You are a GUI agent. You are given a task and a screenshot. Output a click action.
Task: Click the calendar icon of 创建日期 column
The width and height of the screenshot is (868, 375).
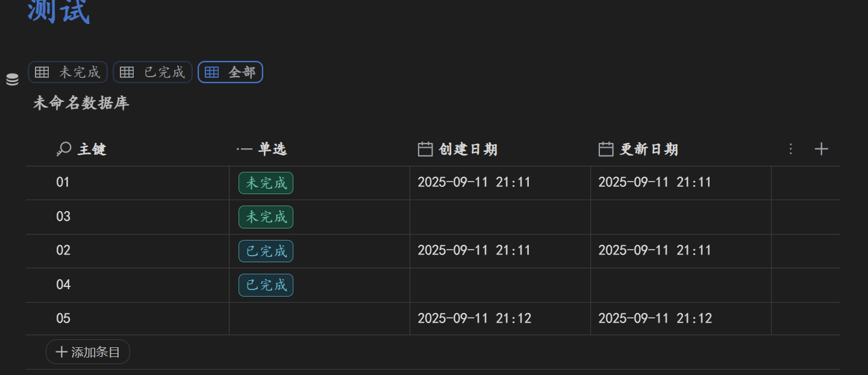click(x=425, y=149)
